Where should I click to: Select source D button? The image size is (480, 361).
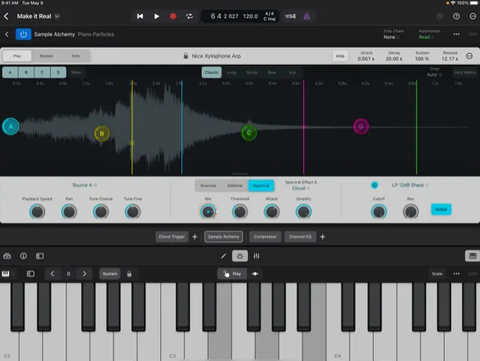(58, 72)
